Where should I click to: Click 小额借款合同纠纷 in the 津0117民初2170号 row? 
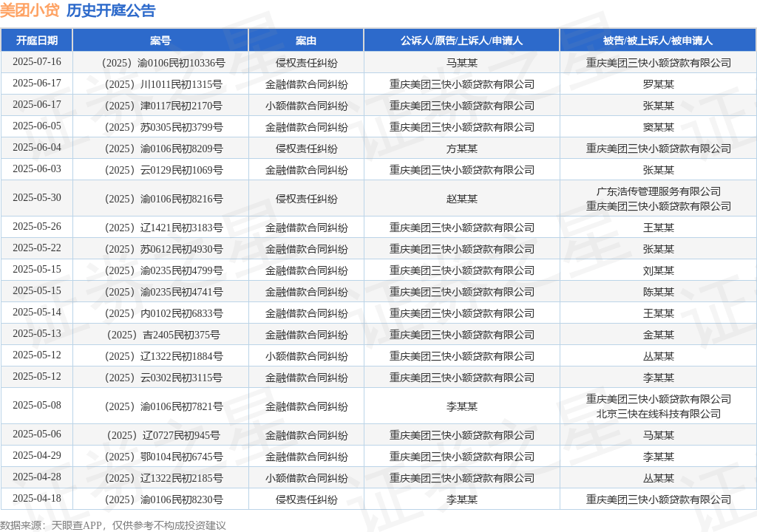(x=306, y=106)
